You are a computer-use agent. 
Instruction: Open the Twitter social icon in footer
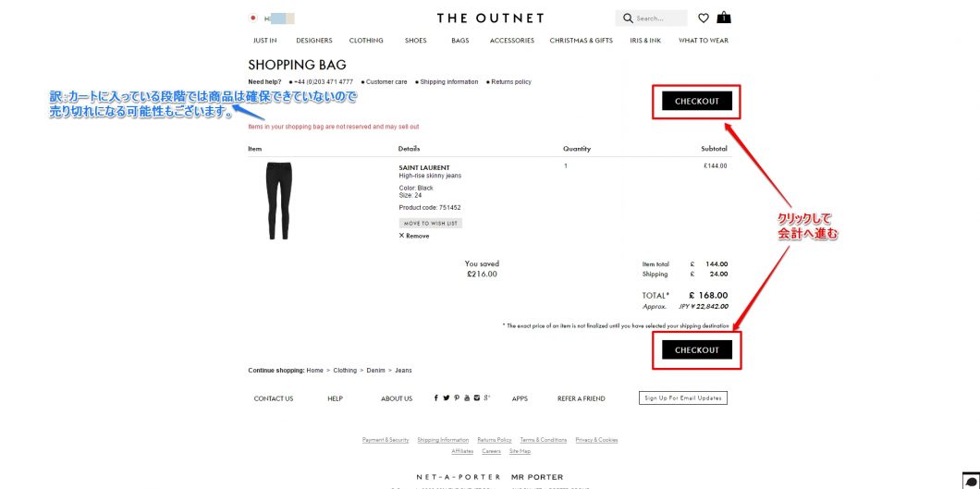coord(447,397)
